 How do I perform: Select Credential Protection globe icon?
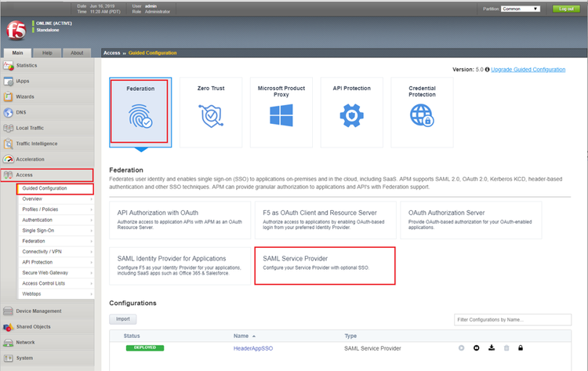pyautogui.click(x=422, y=115)
